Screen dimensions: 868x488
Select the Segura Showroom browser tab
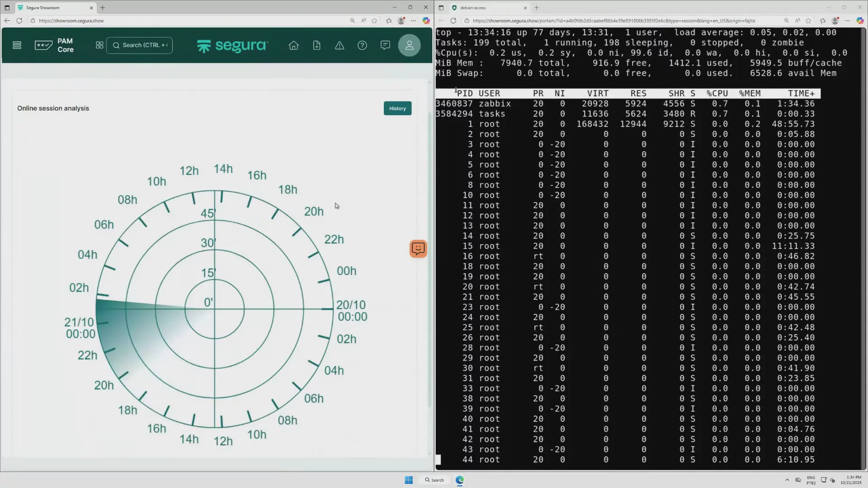54,8
